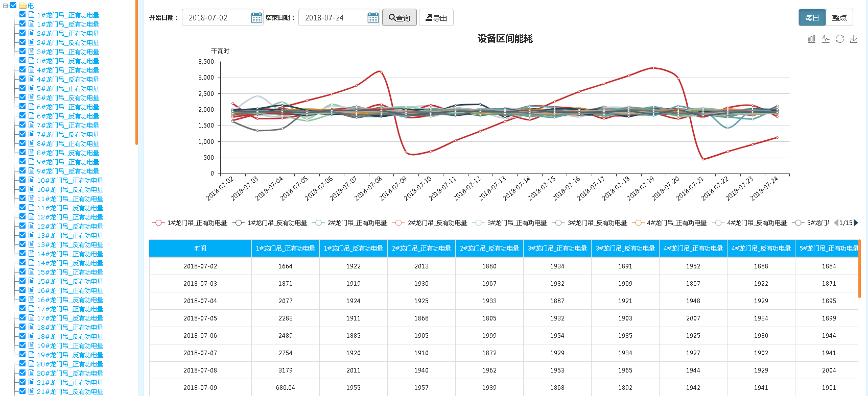Collapse the 电 root tree node
Image resolution: width=868 pixels, height=396 pixels.
click(5, 6)
